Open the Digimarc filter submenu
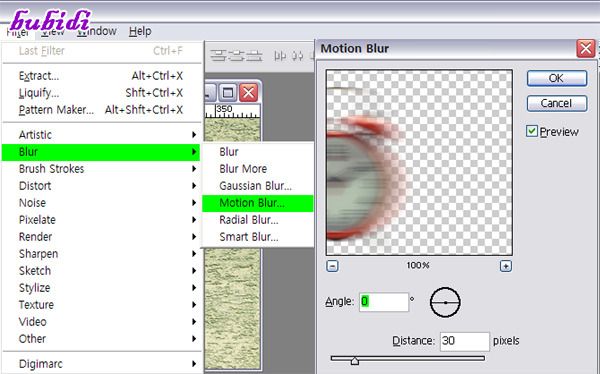This screenshot has height=374, width=600. pyautogui.click(x=101, y=364)
